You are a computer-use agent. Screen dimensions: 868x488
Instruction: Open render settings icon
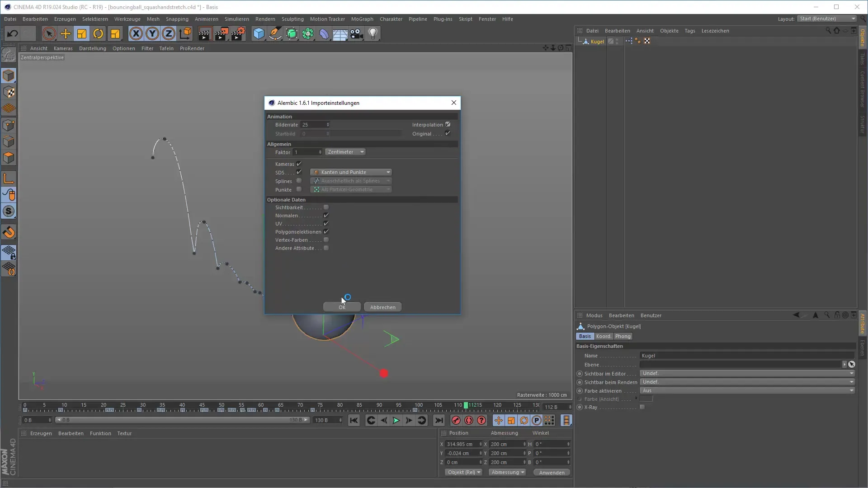point(238,33)
